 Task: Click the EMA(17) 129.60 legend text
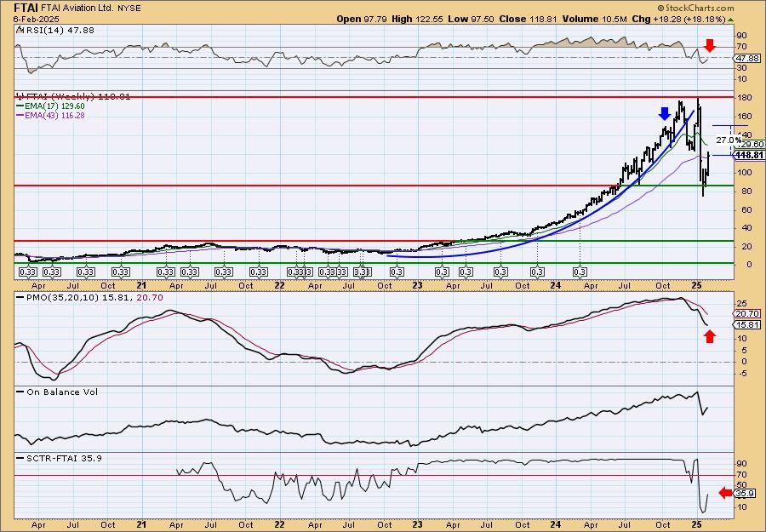click(54, 106)
